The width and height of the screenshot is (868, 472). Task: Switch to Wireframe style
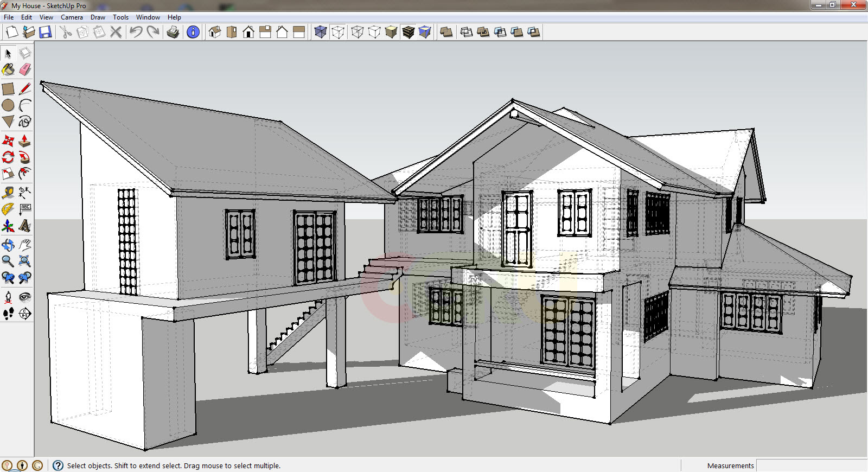tap(358, 32)
